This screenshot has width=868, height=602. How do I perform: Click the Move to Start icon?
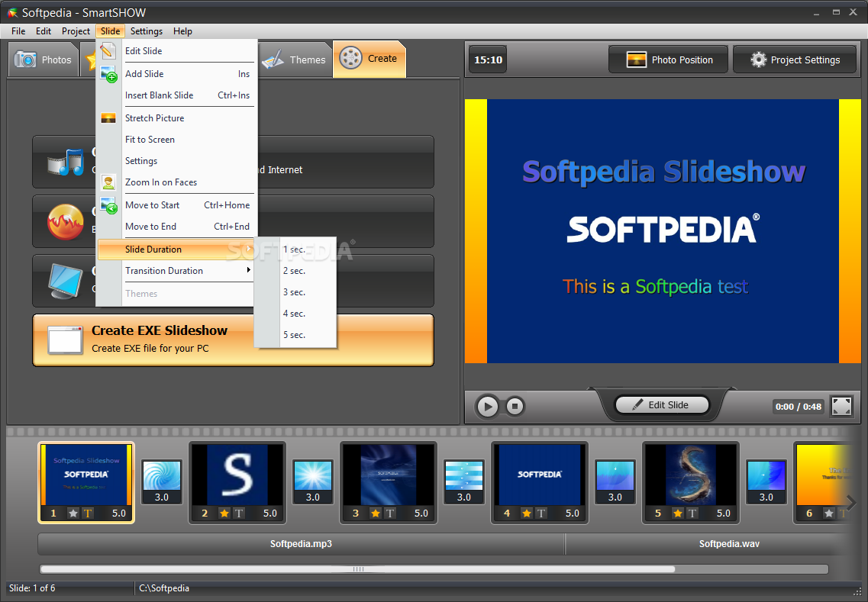click(108, 205)
